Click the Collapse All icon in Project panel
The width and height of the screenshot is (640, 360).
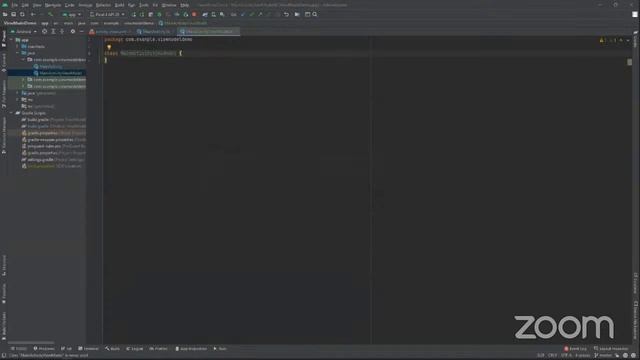[62, 31]
